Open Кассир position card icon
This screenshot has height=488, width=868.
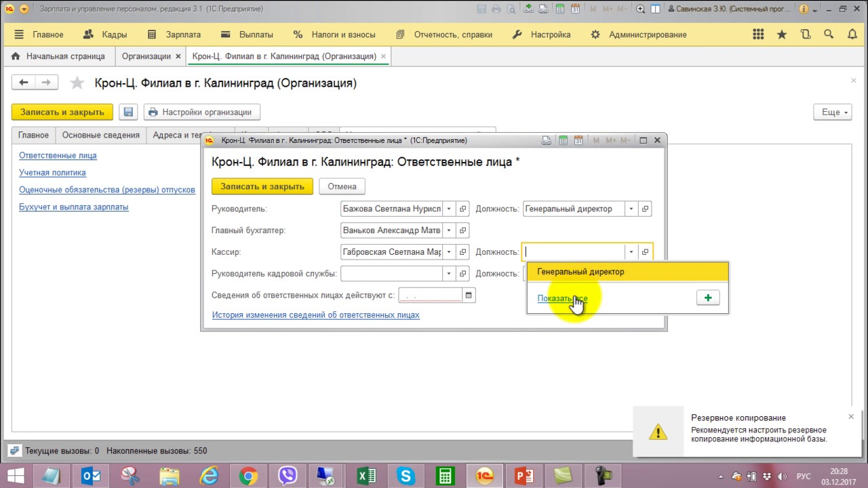(645, 252)
